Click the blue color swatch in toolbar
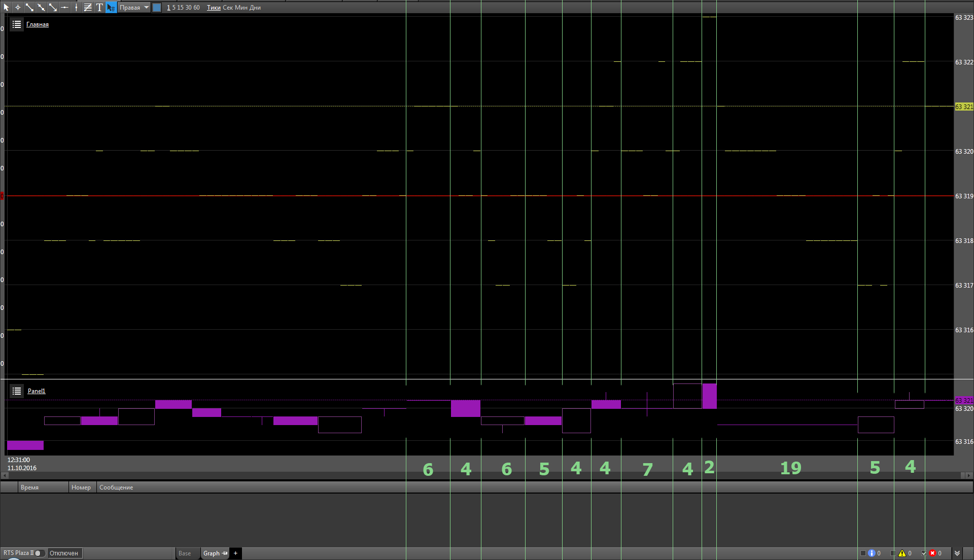The width and height of the screenshot is (974, 560). tap(157, 7)
